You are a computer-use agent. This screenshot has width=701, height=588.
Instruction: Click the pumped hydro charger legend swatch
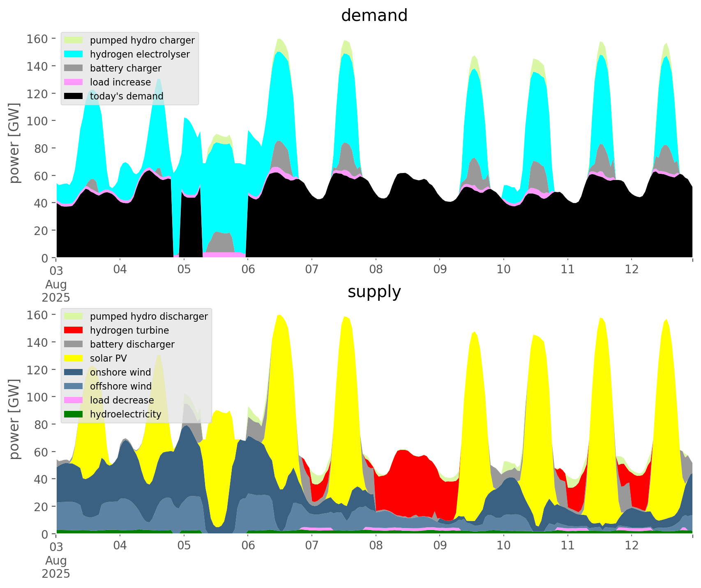(x=74, y=40)
